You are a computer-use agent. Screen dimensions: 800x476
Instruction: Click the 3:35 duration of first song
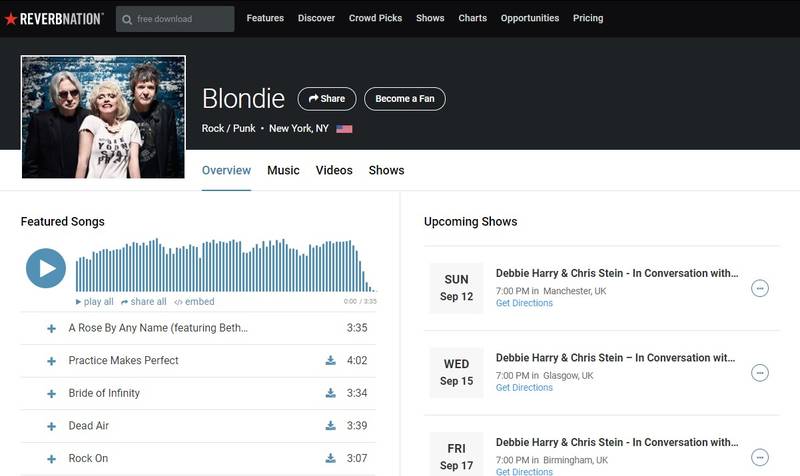click(x=357, y=328)
